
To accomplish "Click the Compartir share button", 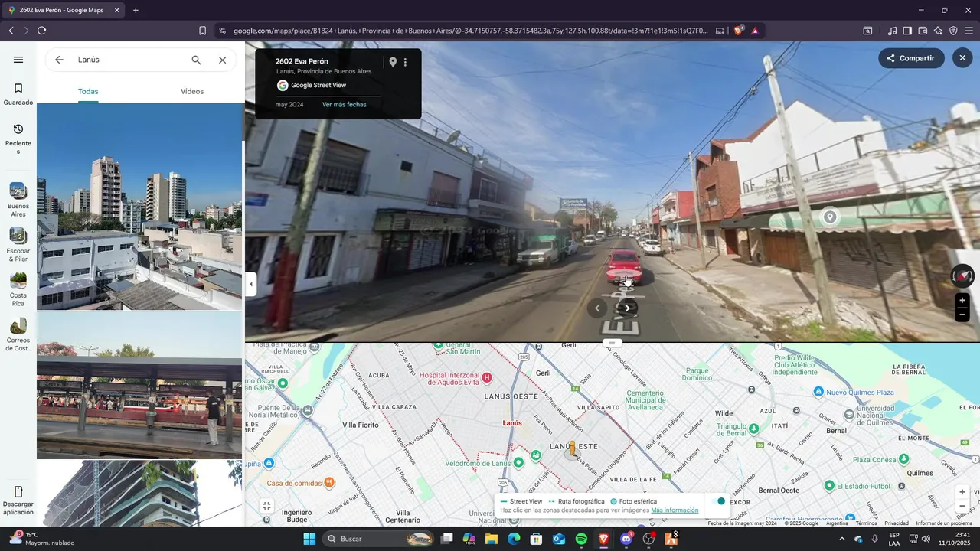I will (x=911, y=58).
